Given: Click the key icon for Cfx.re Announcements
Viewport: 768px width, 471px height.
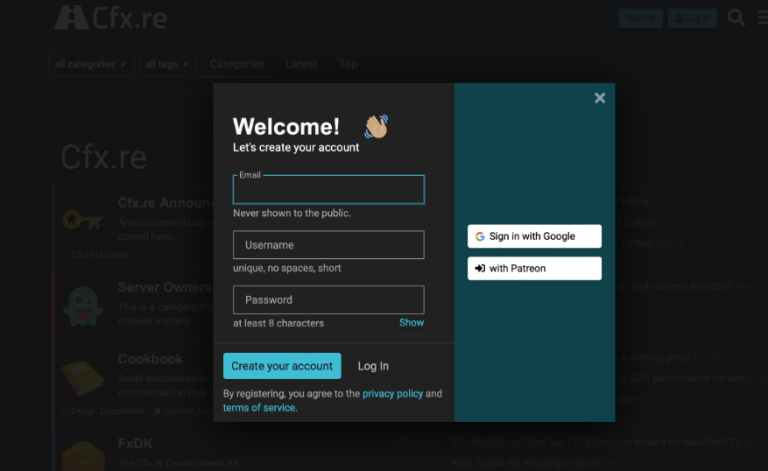Looking at the screenshot, I should tap(80, 219).
